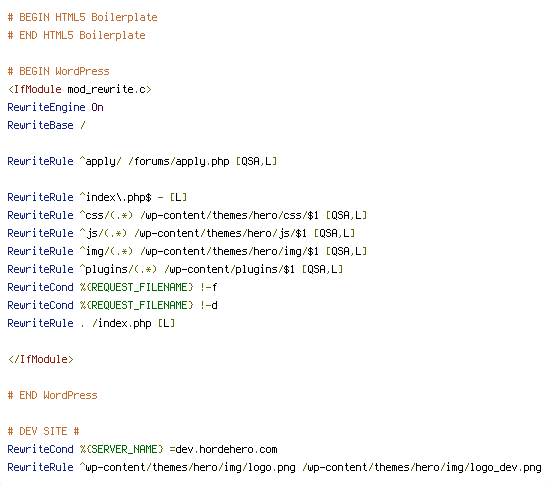Click the '# END HTML5 Boilerplate' comment

point(76,35)
